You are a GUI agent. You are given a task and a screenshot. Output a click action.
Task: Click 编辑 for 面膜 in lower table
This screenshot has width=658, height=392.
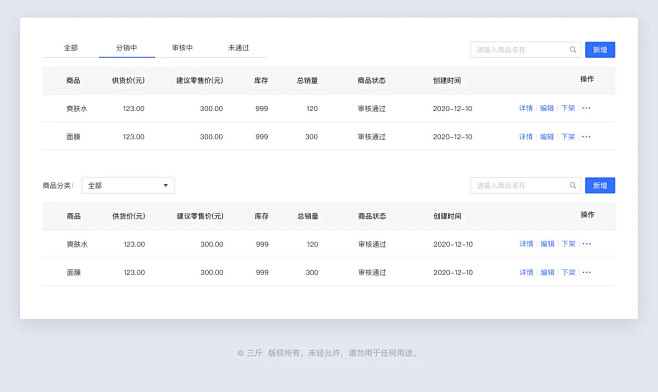tap(547, 272)
